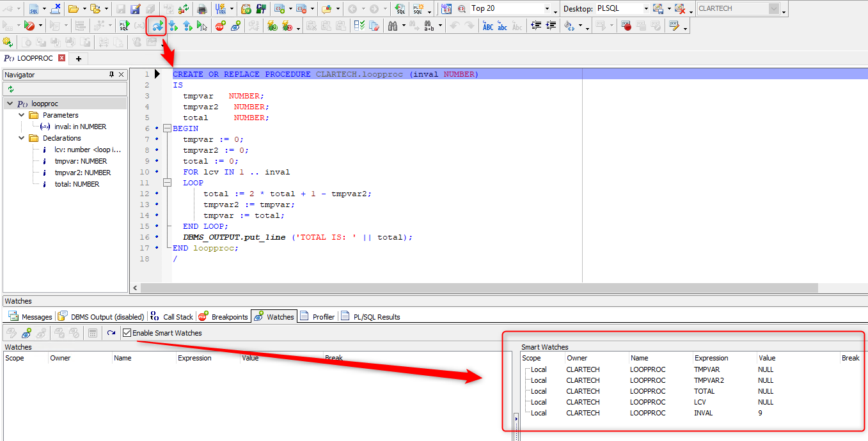Collapse the BEGIN code block

(168, 128)
